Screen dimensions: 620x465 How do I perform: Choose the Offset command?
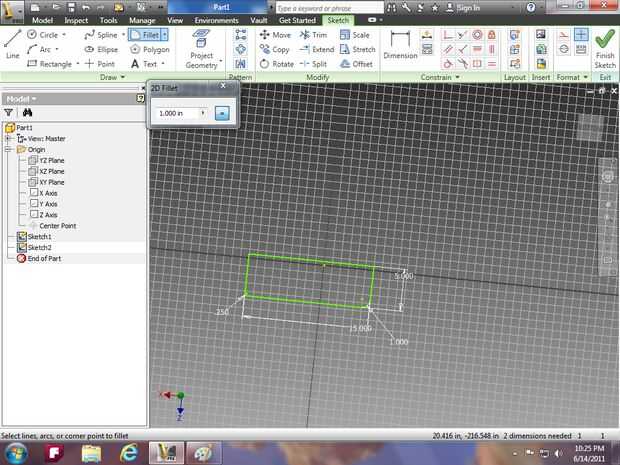[356, 64]
